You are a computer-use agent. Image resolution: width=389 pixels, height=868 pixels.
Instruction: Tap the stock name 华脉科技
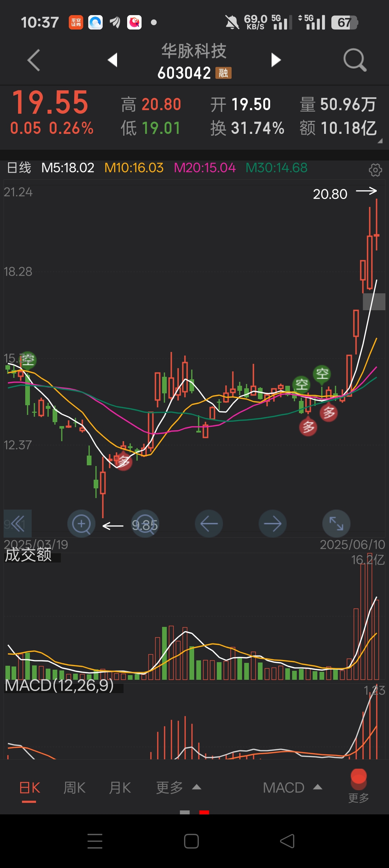point(194,51)
